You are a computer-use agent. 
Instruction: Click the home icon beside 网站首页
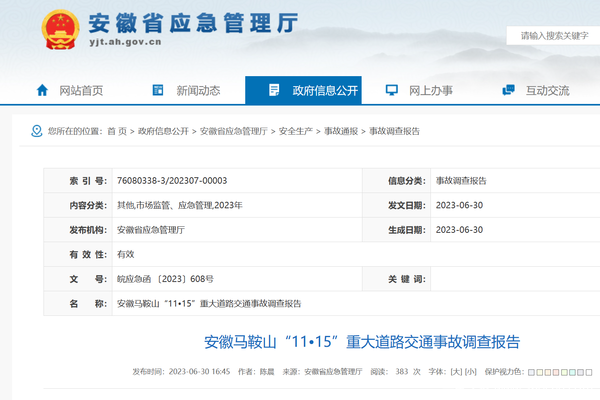42,90
